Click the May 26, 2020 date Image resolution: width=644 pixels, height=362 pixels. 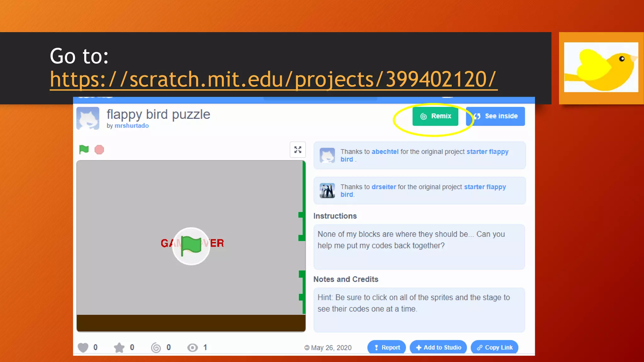point(331,348)
